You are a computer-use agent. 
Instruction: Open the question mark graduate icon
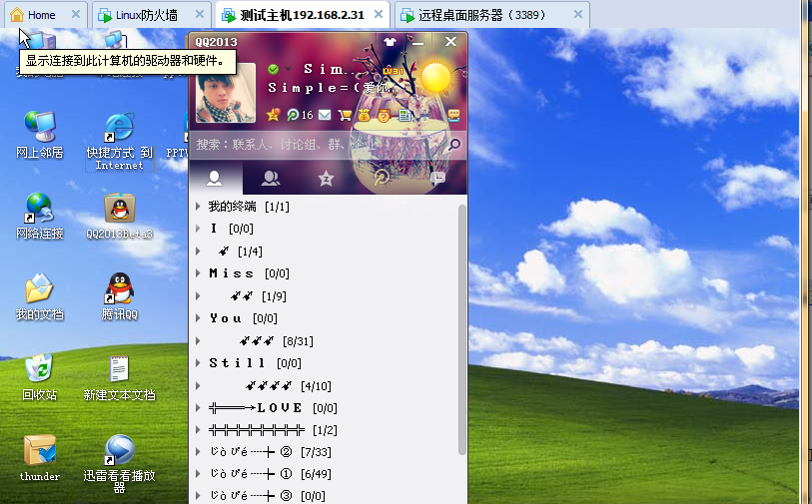(384, 115)
